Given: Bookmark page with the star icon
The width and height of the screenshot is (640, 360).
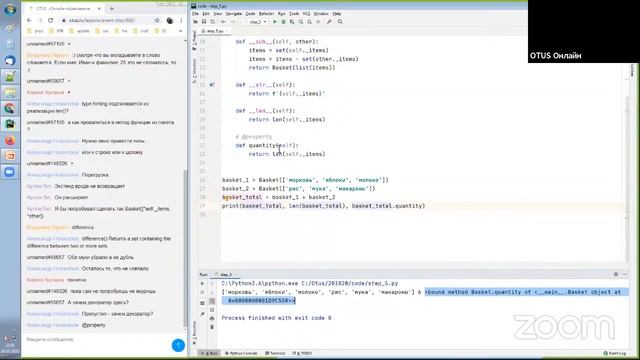Looking at the screenshot, I should pos(157,20).
